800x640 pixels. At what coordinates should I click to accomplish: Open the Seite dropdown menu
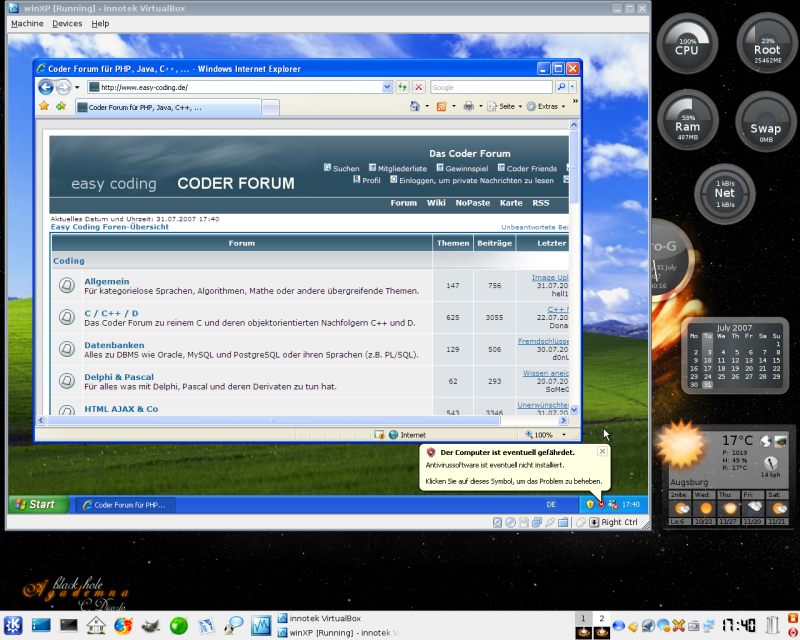point(506,106)
